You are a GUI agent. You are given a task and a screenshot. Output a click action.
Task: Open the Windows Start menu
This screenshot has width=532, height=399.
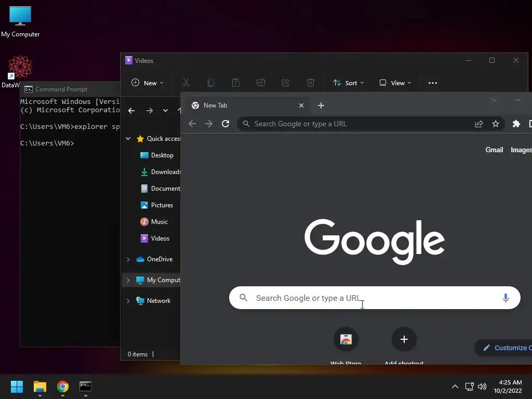17,387
